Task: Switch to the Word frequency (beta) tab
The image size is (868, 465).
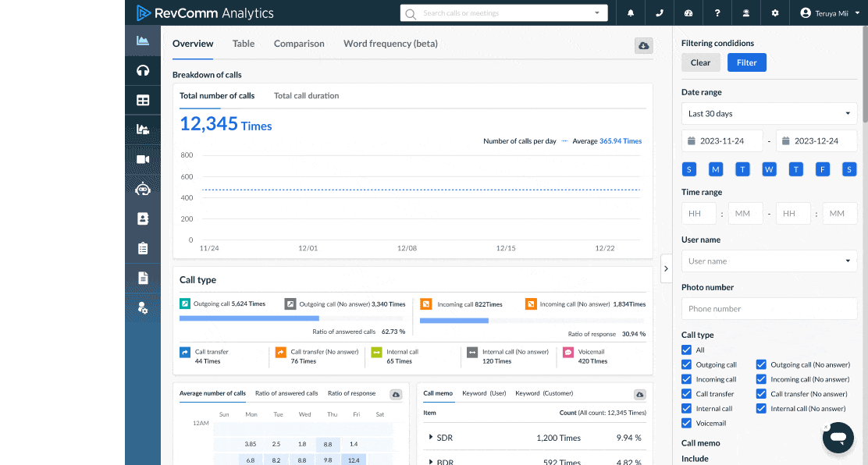Action: [390, 44]
